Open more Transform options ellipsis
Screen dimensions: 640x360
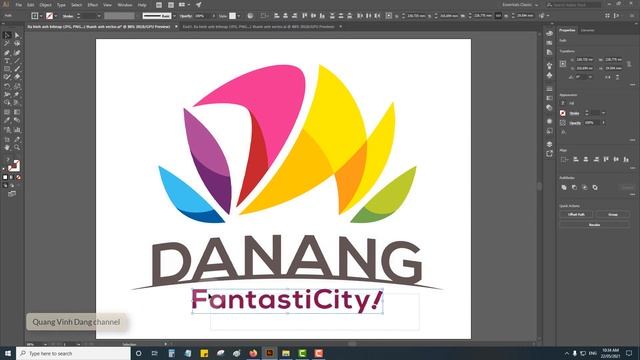point(632,84)
